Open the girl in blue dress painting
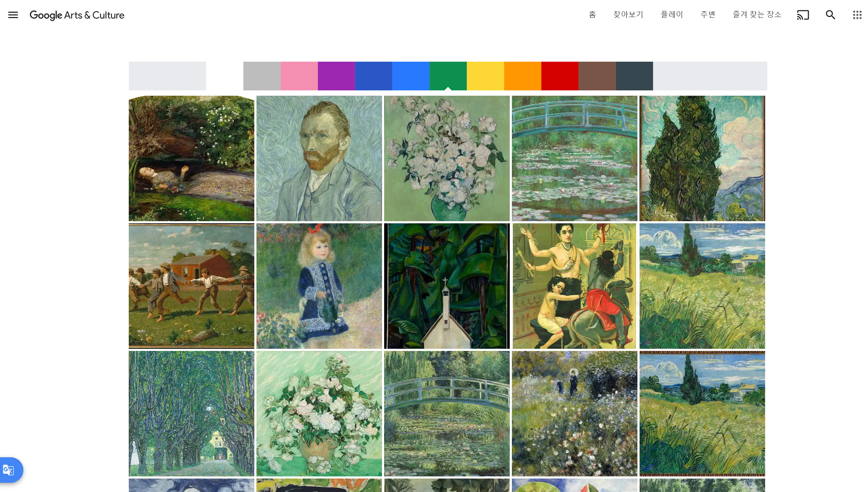Image resolution: width=868 pixels, height=492 pixels. [x=319, y=286]
